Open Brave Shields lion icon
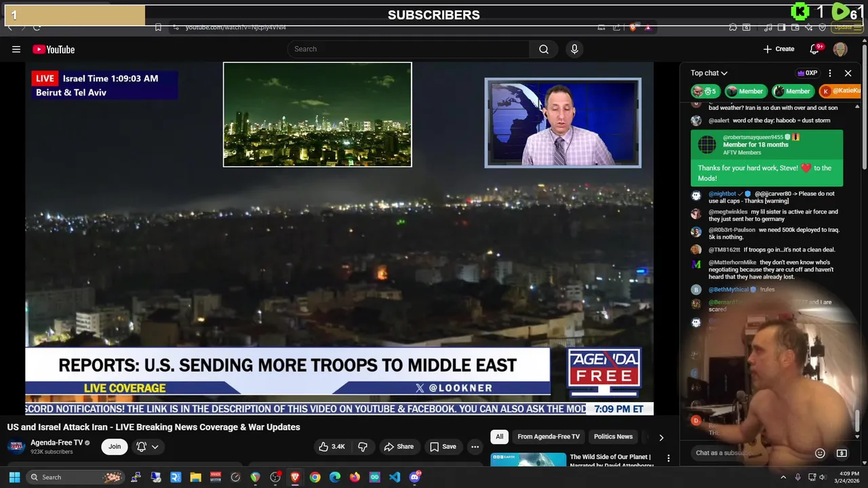This screenshot has height=488, width=868. (x=633, y=27)
